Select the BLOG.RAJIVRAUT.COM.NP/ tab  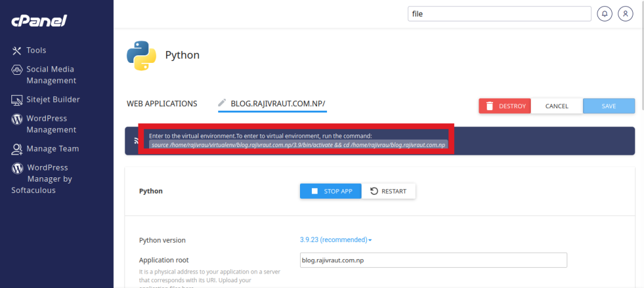pyautogui.click(x=273, y=104)
